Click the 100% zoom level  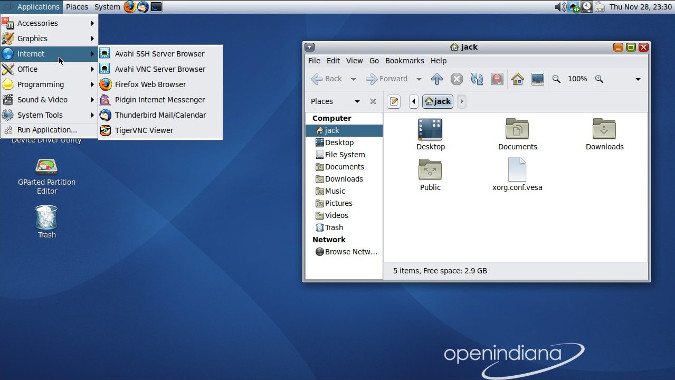click(577, 79)
